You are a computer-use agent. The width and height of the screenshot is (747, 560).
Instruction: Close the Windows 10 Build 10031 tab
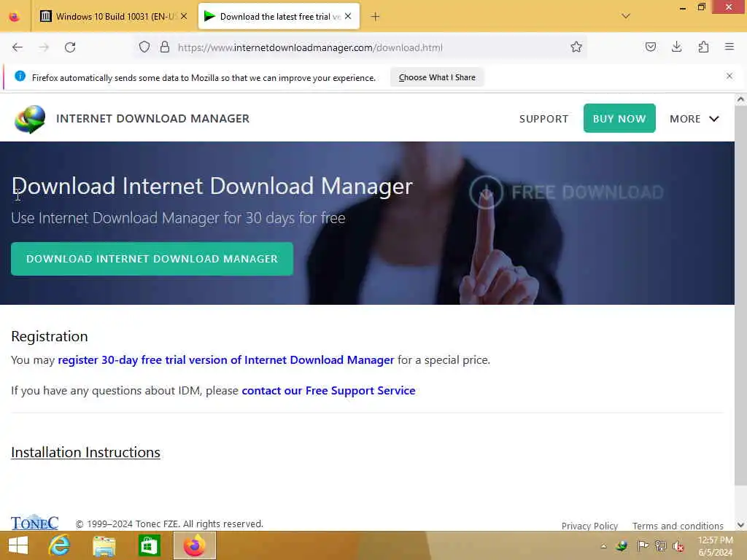tap(184, 16)
